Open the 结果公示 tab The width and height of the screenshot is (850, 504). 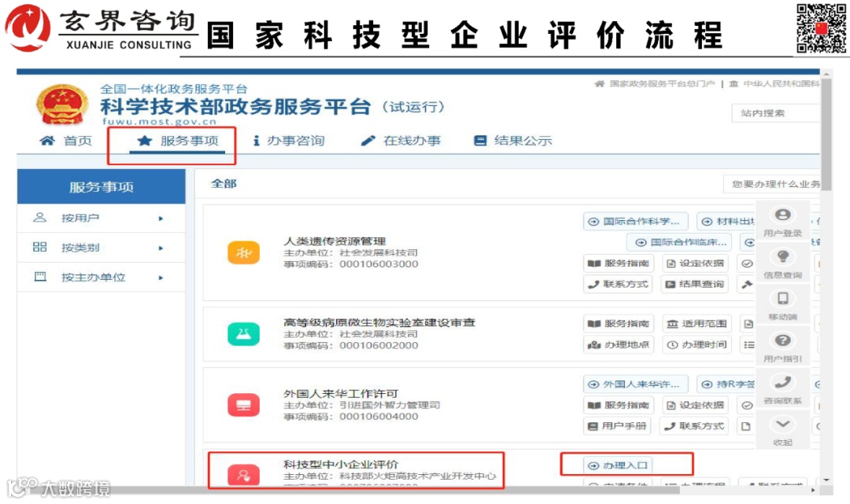click(513, 141)
